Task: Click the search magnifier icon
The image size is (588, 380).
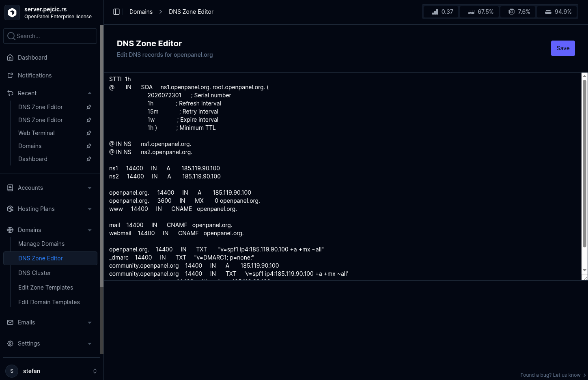Action: [x=11, y=36]
